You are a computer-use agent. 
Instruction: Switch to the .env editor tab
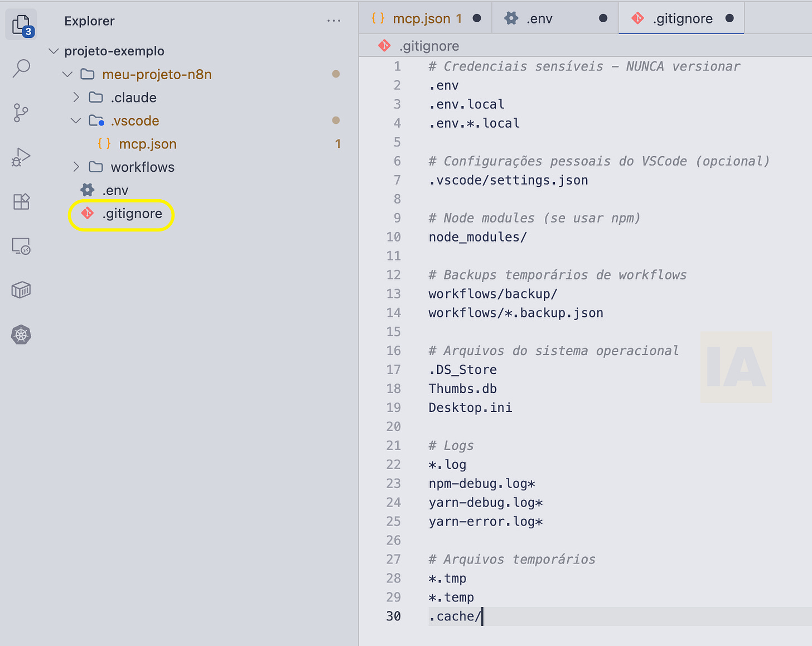pyautogui.click(x=539, y=18)
